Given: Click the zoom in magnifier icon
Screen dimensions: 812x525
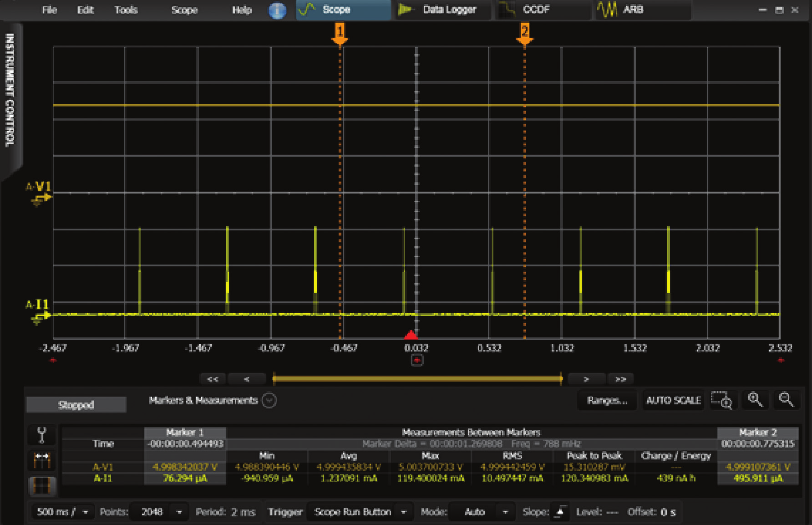Looking at the screenshot, I should 755,400.
